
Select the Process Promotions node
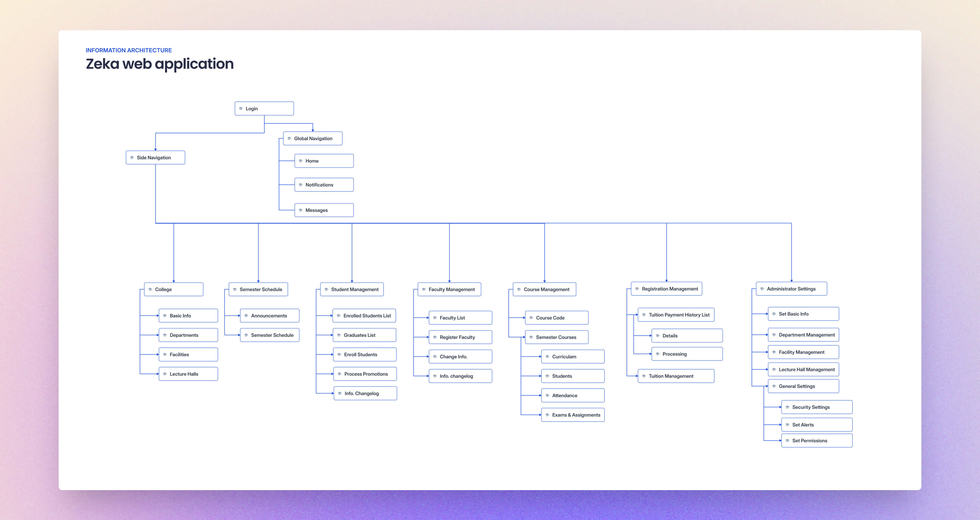(x=365, y=374)
